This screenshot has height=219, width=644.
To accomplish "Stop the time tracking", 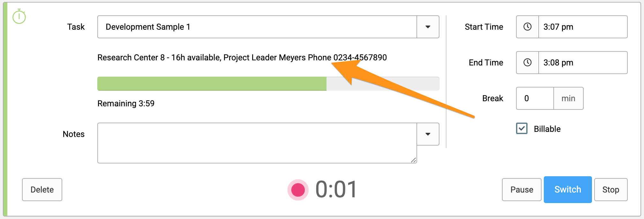I will [x=611, y=190].
